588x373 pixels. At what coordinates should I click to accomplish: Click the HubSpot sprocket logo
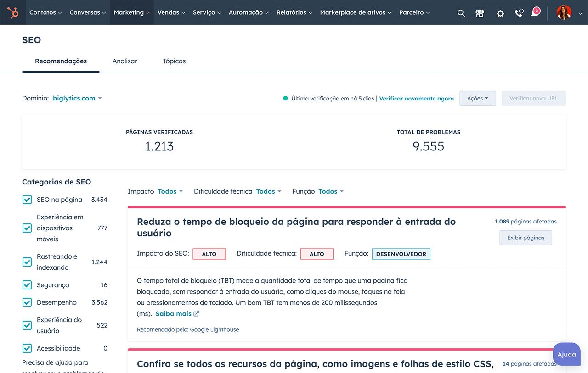(12, 12)
